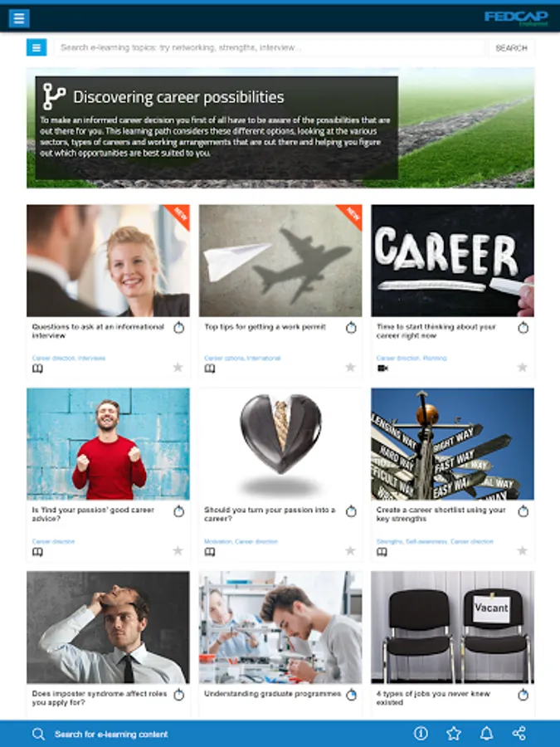Click the timer icon on work permit card

(x=351, y=328)
